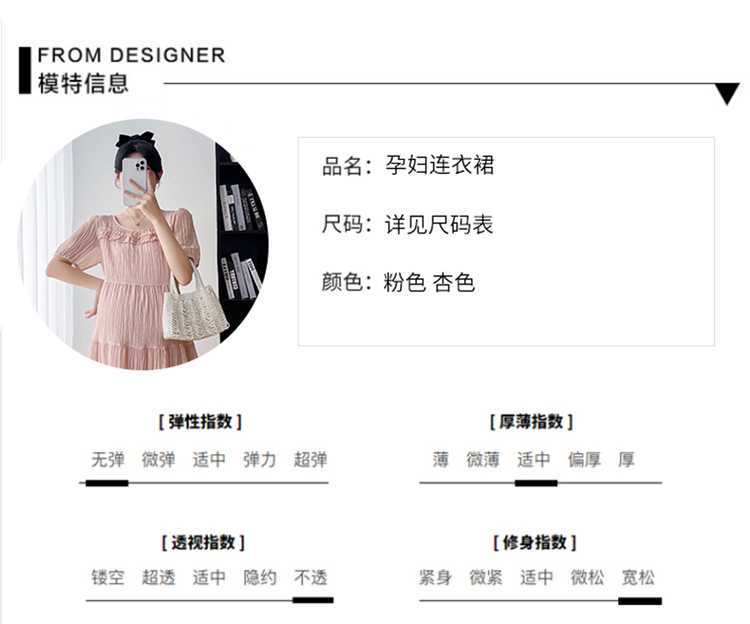Click the black downward triangle icon
750x624 pixels.
[x=727, y=94]
